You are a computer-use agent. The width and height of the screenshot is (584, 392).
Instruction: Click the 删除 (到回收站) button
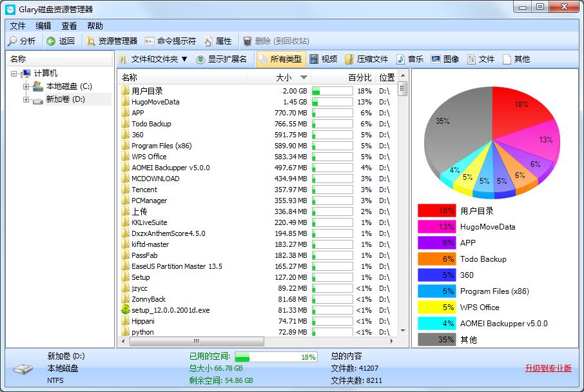click(x=275, y=41)
